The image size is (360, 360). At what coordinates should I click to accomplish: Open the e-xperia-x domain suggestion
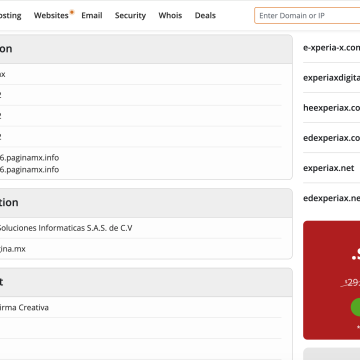click(x=331, y=48)
